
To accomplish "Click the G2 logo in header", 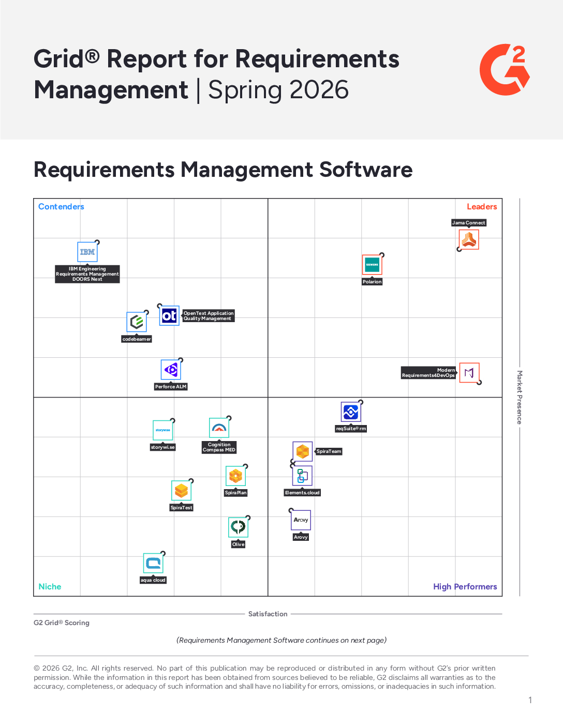I will (505, 70).
